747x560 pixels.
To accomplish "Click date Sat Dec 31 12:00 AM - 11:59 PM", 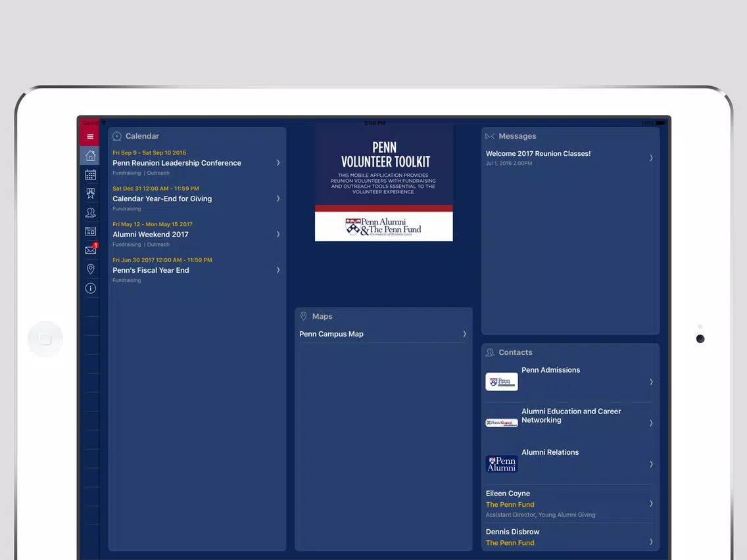I will [x=156, y=189].
